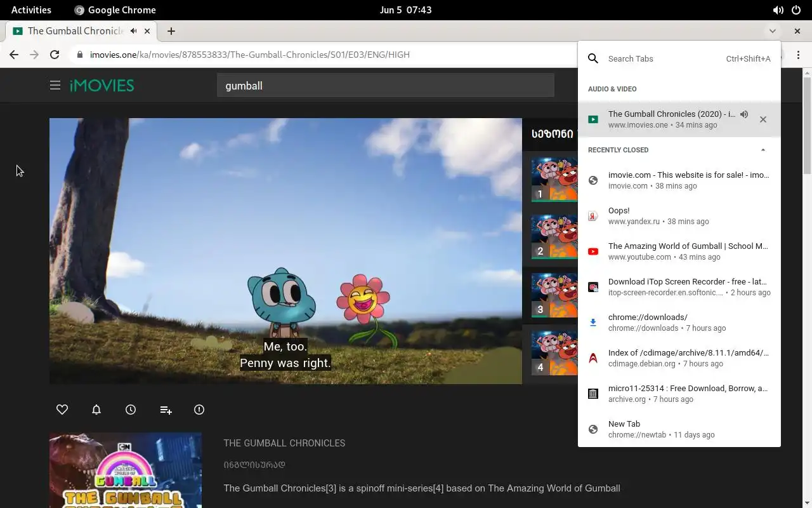Click the AUDIO & VIDEO section heading
The height and width of the screenshot is (508, 812).
pos(612,89)
